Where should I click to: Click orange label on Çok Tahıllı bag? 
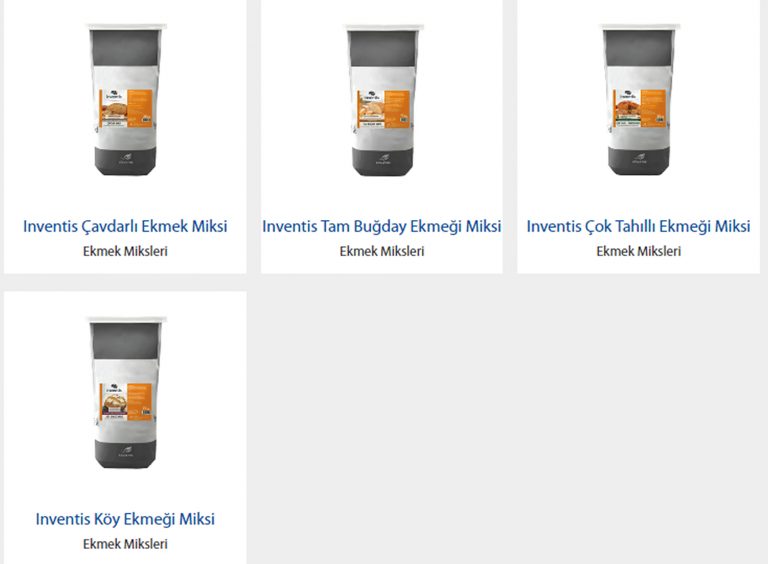pos(640,108)
